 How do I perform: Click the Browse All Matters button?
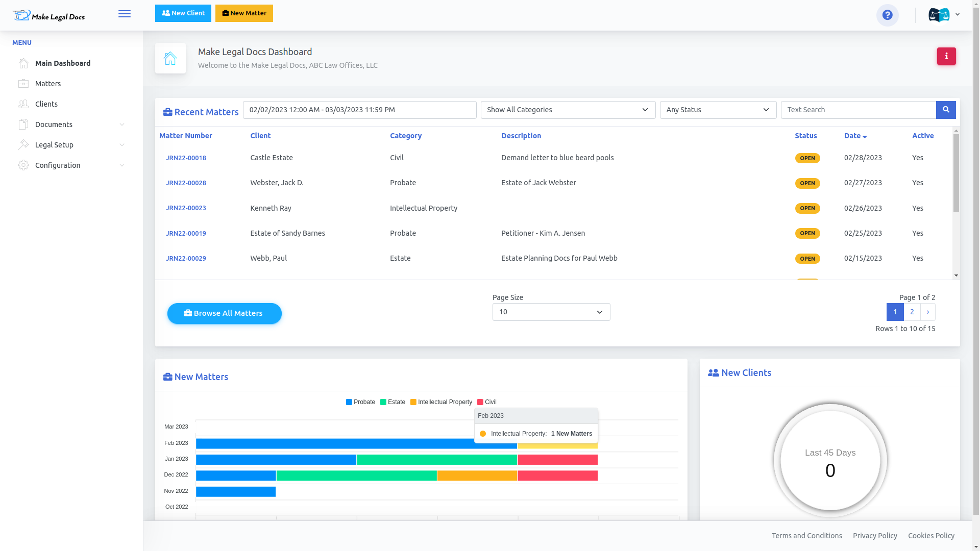point(224,313)
